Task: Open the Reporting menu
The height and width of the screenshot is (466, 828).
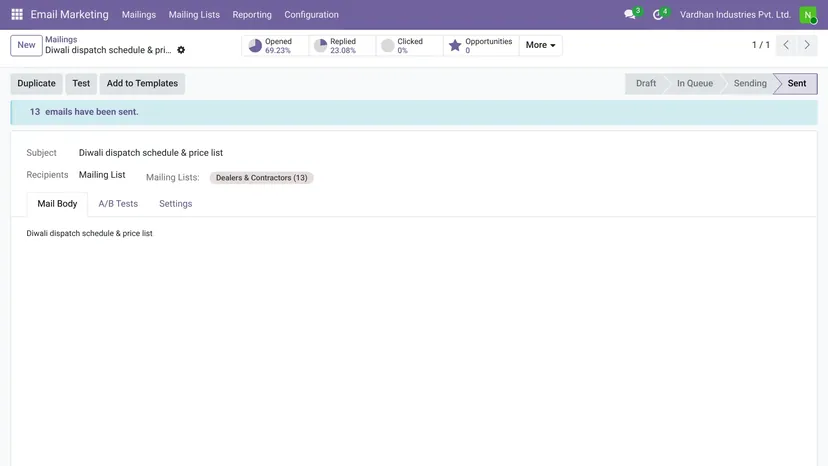Action: click(x=252, y=15)
